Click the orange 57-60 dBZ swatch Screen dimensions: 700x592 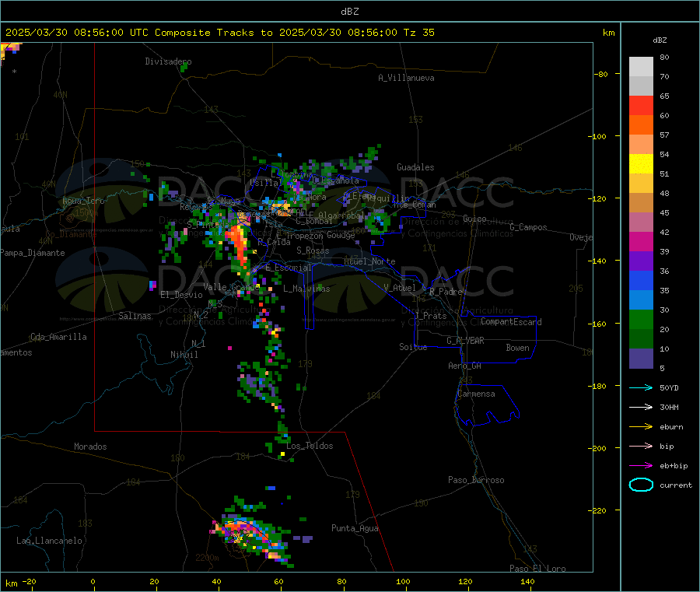coord(641,125)
